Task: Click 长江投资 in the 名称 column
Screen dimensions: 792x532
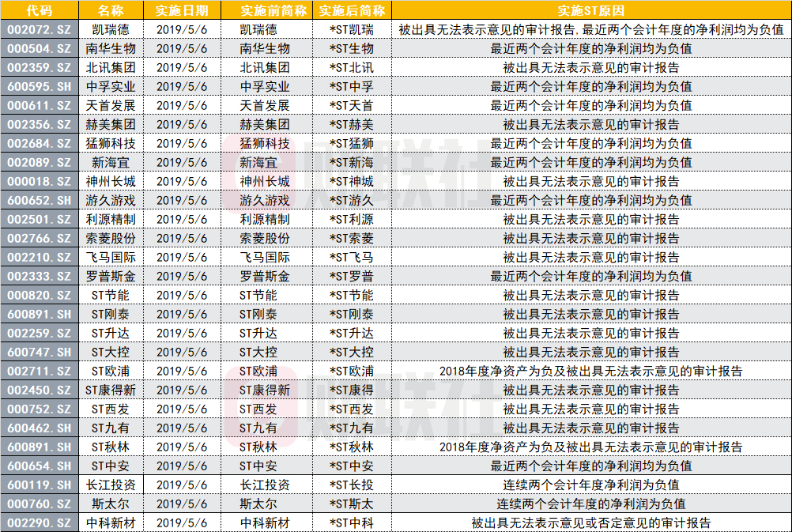Action: 111,485
